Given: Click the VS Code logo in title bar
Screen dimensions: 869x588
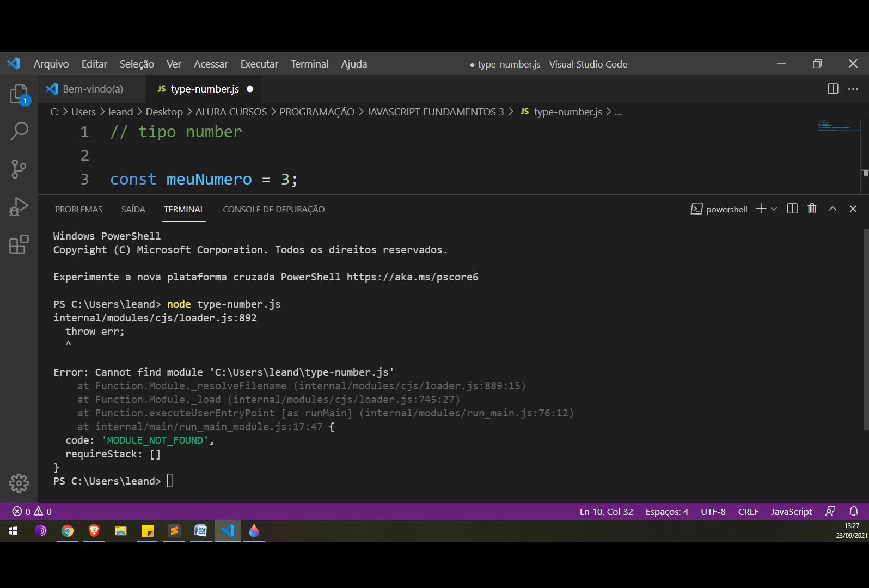Looking at the screenshot, I should (x=14, y=64).
